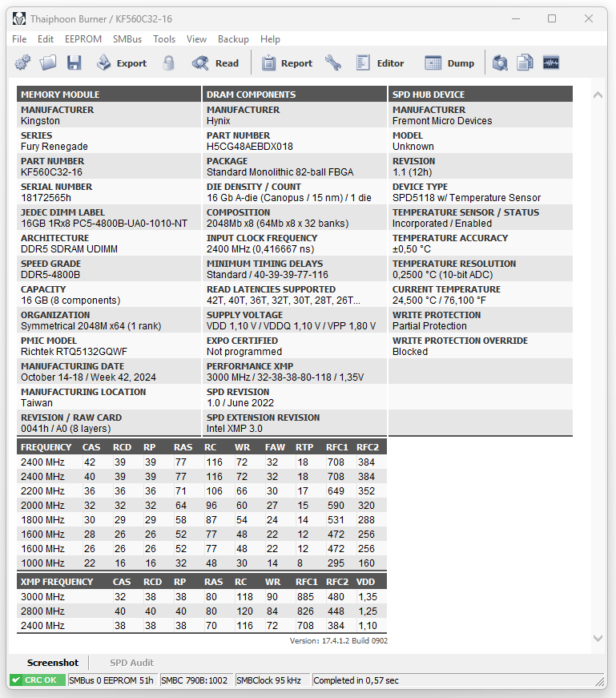Viewport: 616px width, 698px height.
Task: Click the save floppy disk icon
Action: (x=74, y=63)
